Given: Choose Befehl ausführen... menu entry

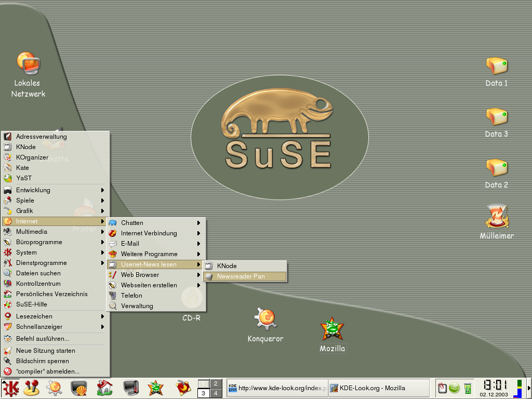Looking at the screenshot, I should click(56, 339).
